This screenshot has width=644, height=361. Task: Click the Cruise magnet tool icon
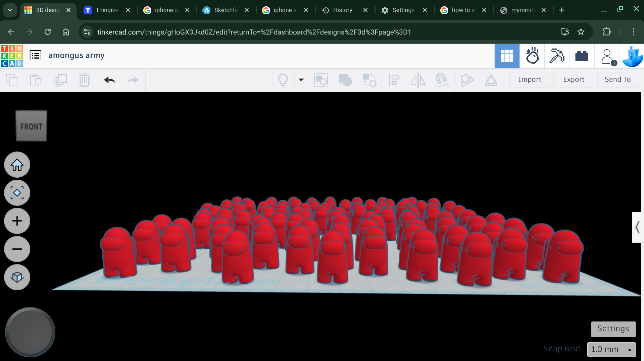(442, 80)
